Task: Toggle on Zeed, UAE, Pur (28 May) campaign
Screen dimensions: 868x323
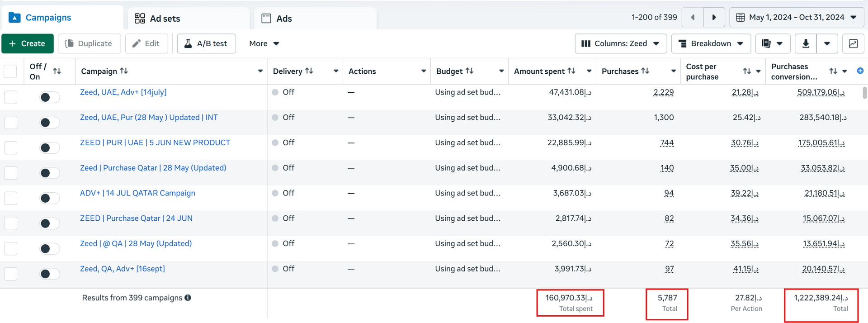Action: coord(49,123)
